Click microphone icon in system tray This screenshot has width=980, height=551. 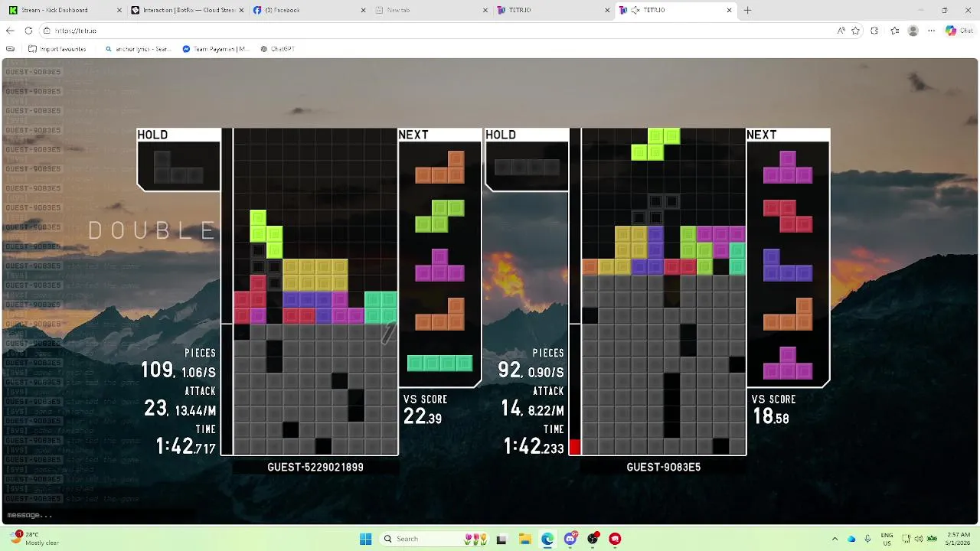[867, 539]
